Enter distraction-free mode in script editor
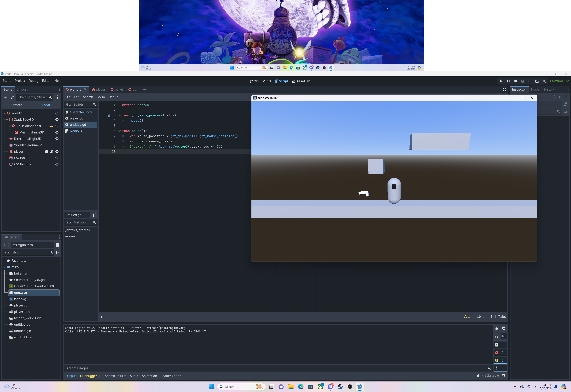 (505, 89)
